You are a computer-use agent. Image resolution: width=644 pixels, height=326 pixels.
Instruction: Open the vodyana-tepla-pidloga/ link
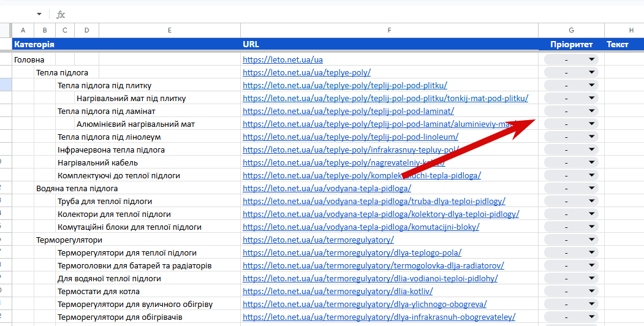point(327,189)
